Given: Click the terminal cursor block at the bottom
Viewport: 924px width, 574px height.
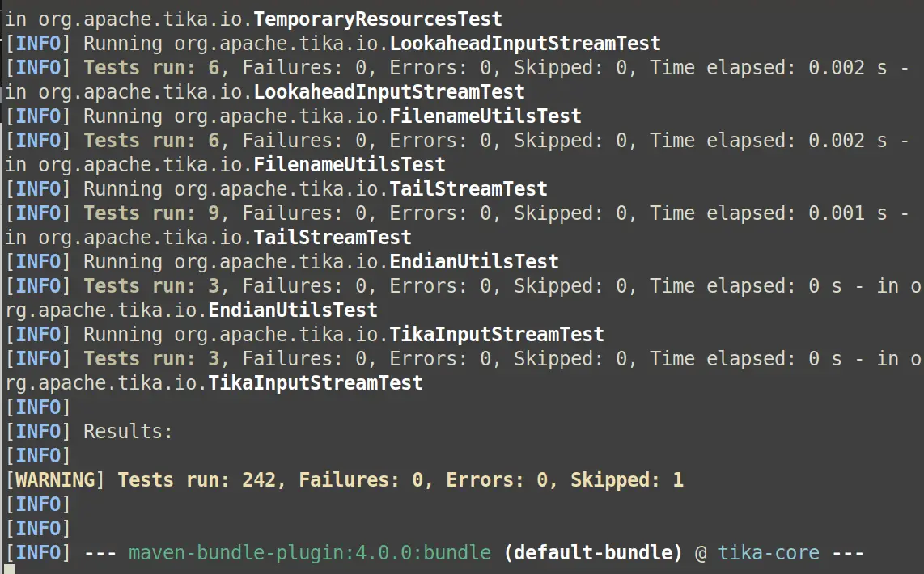Looking at the screenshot, I should 11,569.
